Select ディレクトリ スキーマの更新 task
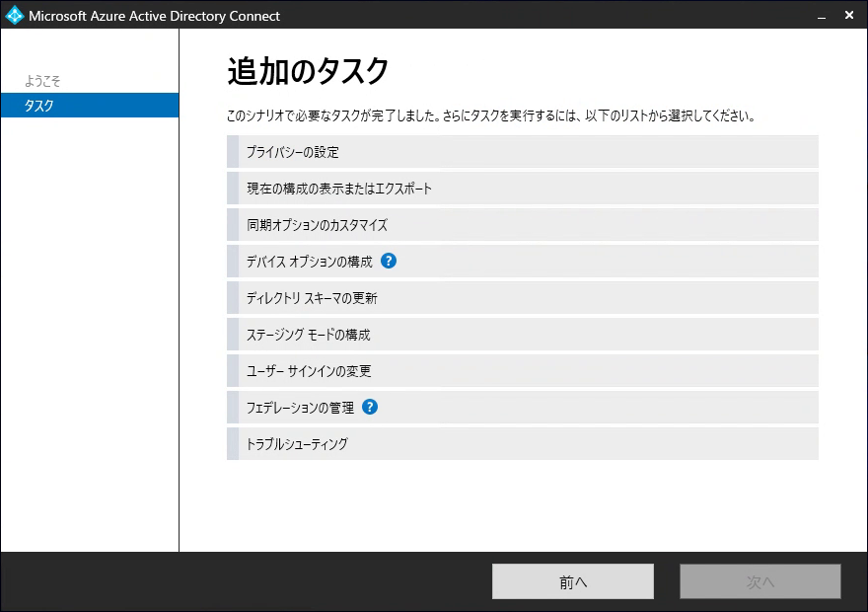Viewport: 868px width, 612px height. [523, 298]
